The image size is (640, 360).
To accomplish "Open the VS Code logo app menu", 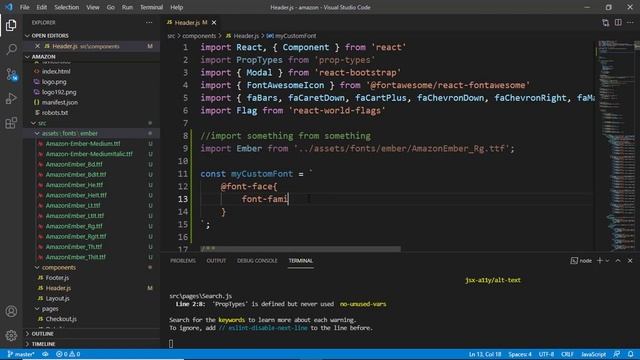I will [9, 7].
